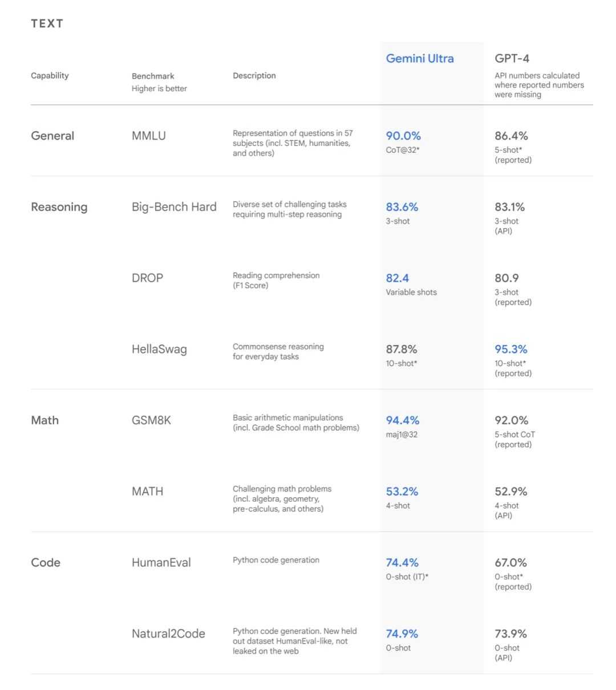Click the Code capability label

46,563
